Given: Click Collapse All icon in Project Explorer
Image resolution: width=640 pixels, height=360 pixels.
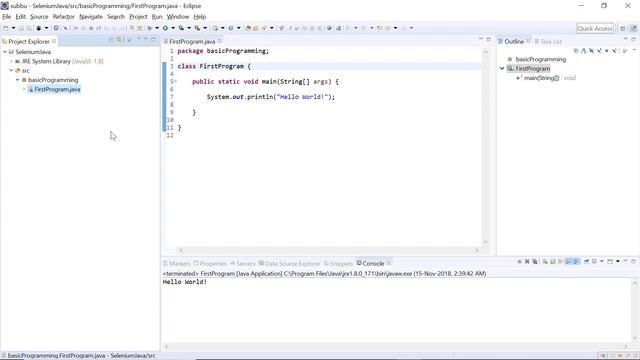Looking at the screenshot, I should 111,40.
